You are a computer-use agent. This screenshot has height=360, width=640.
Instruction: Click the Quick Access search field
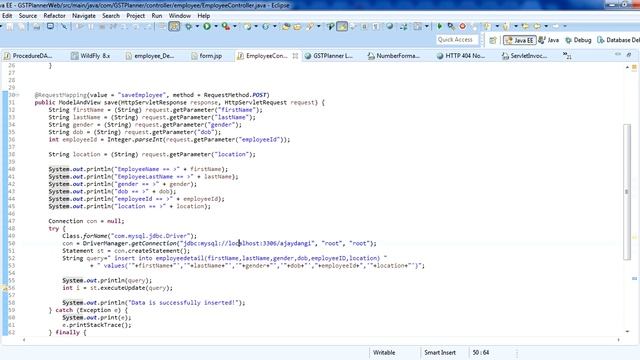click(x=457, y=40)
